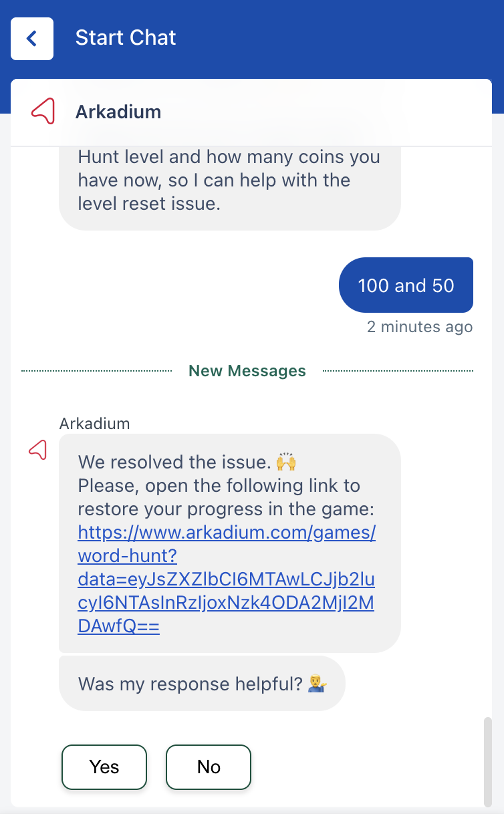Image resolution: width=504 pixels, height=814 pixels.
Task: Open the arkadium.com word-hunt link
Action: pyautogui.click(x=227, y=579)
